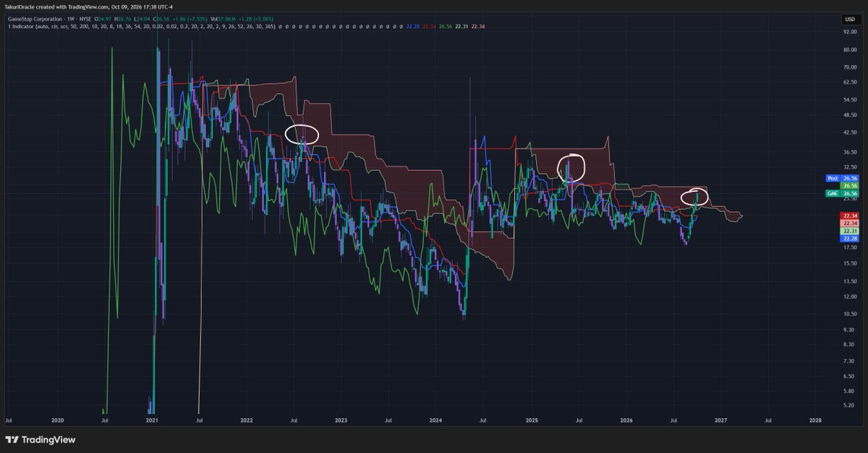Image resolution: width=868 pixels, height=453 pixels.
Task: Select the bright red 22.34 price-axis label
Action: click(x=849, y=216)
